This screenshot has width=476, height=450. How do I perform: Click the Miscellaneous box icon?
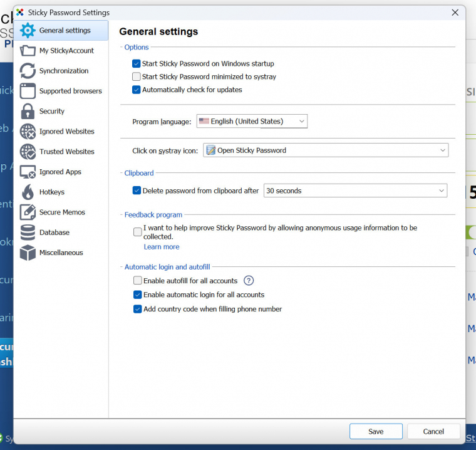point(28,253)
